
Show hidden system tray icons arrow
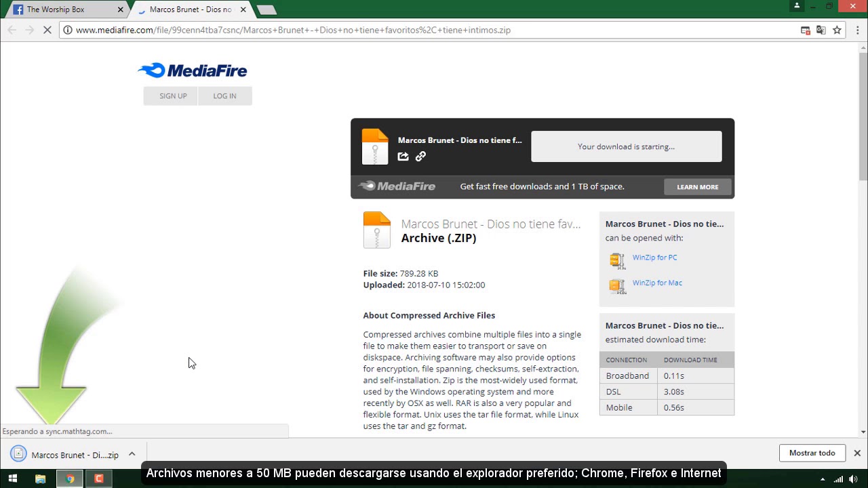point(823,479)
